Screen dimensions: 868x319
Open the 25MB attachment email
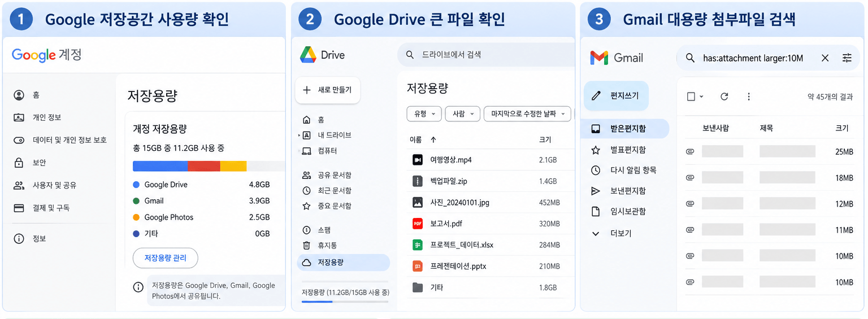(x=769, y=151)
